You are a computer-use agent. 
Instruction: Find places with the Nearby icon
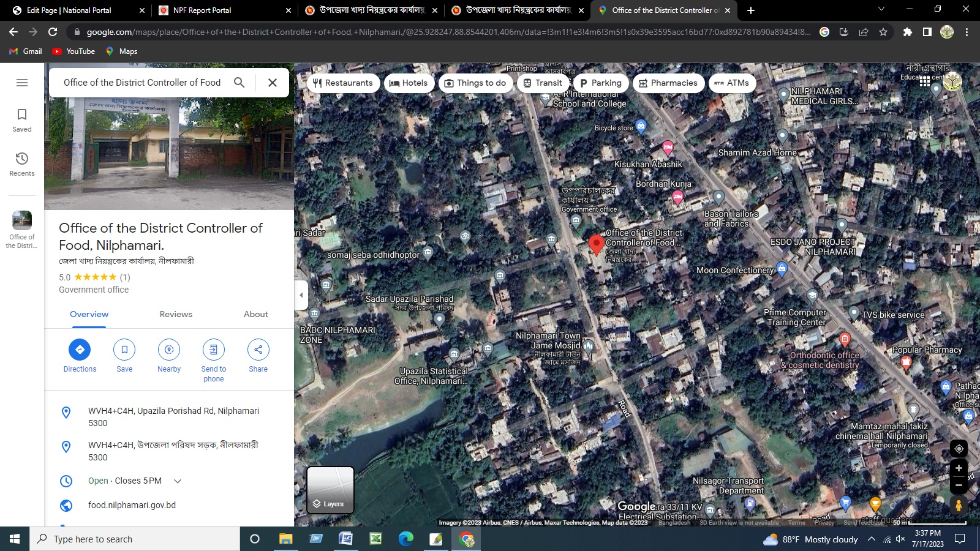point(169,350)
